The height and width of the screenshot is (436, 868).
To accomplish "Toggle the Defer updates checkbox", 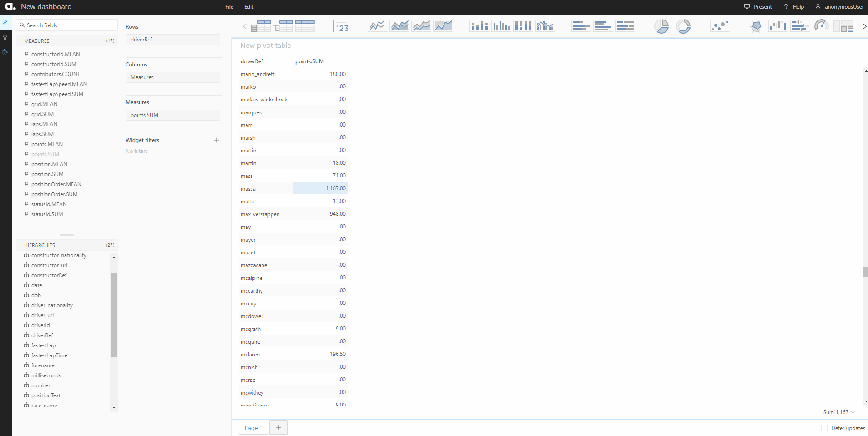I will tap(824, 428).
